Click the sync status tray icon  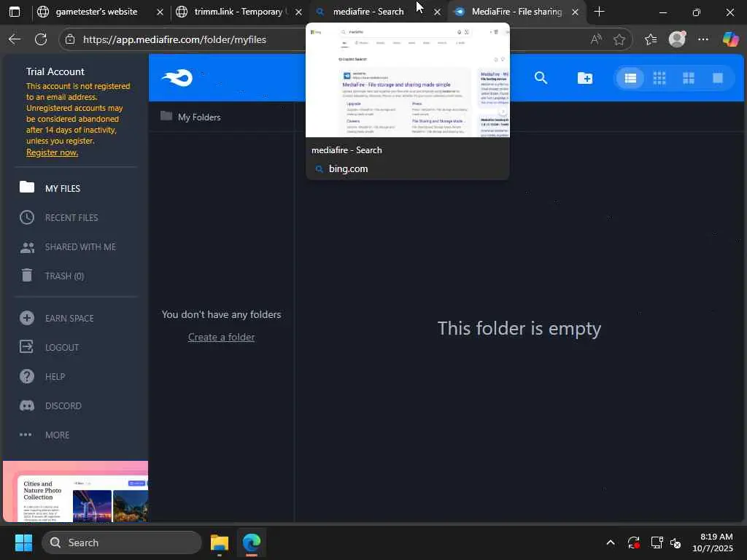[x=634, y=542]
